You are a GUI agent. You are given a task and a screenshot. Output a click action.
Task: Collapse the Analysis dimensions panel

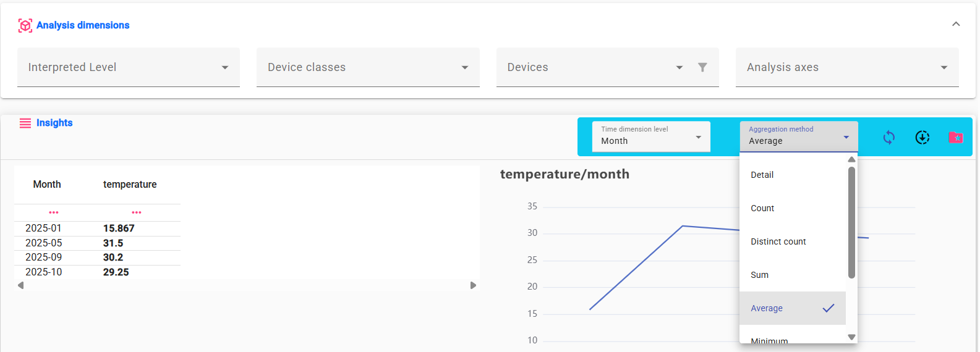click(956, 24)
